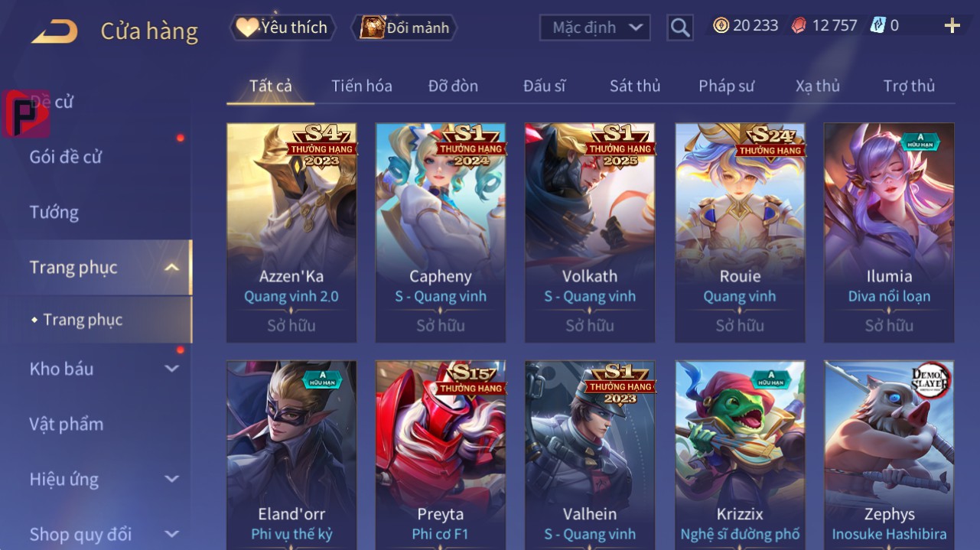This screenshot has height=550, width=980.
Task: Switch to the Pháp sư tab
Action: pyautogui.click(x=726, y=86)
